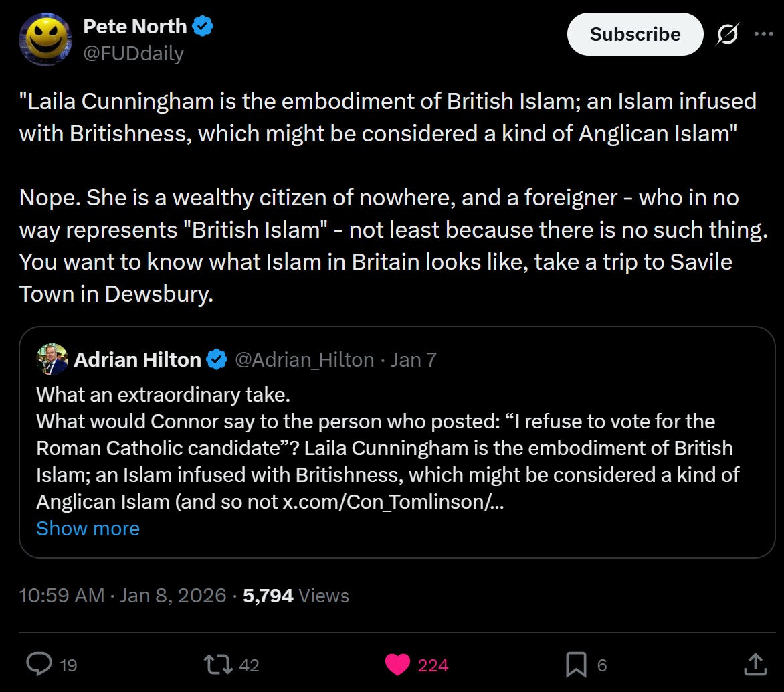Click the Subscribe button
Image resolution: width=784 pixels, height=692 pixels.
(x=635, y=34)
